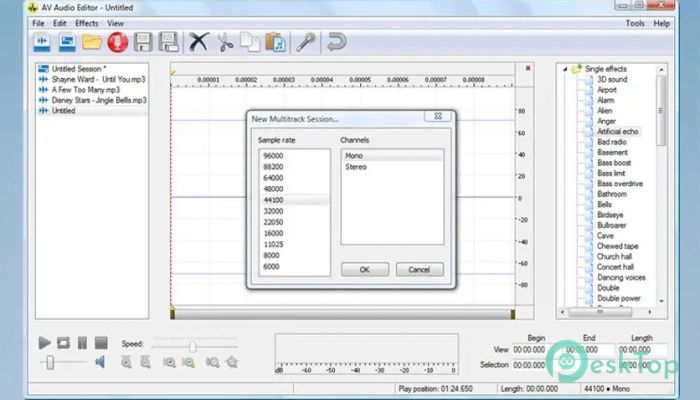The width and height of the screenshot is (700, 400).
Task: Undo with the curved arrow icon
Action: tap(337, 42)
